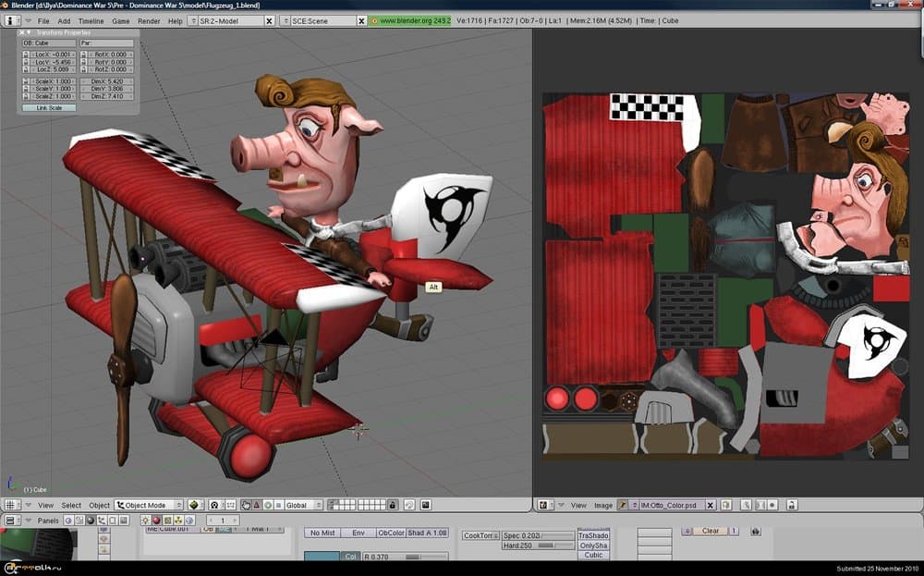The image size is (924, 576).
Task: Activate the rotate manipulator icon
Action: coord(266,506)
